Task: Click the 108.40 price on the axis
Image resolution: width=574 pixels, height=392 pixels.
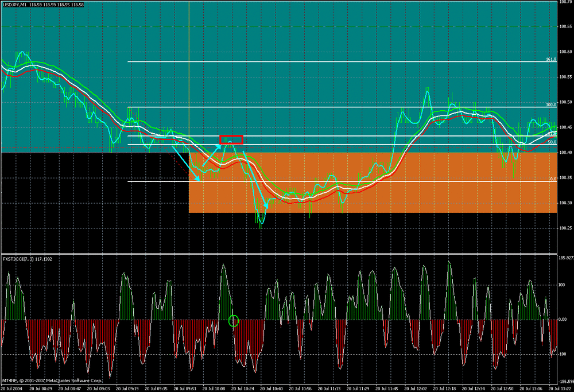Action: [565, 153]
